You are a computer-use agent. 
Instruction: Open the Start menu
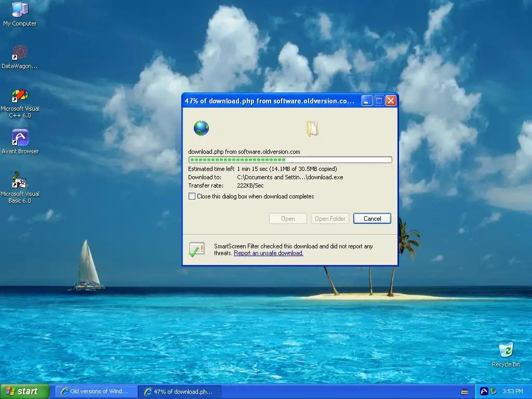24,391
